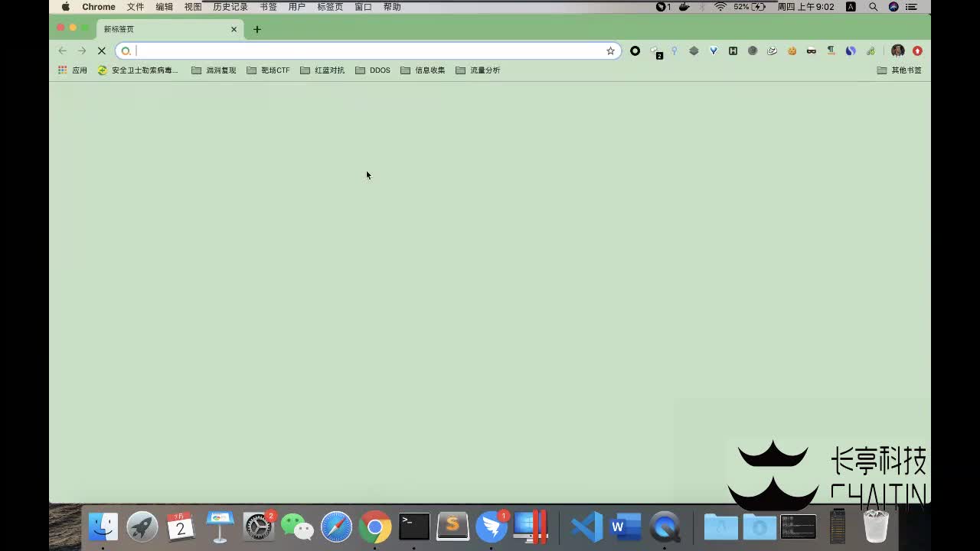980x551 pixels.
Task: Expand the 其他书签 folder
Action: tap(900, 70)
